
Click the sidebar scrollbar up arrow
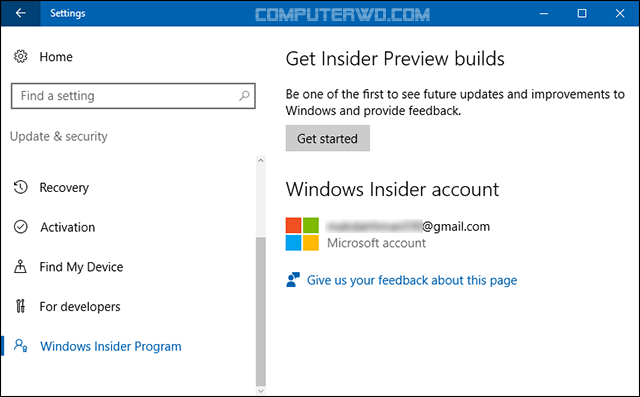click(261, 160)
